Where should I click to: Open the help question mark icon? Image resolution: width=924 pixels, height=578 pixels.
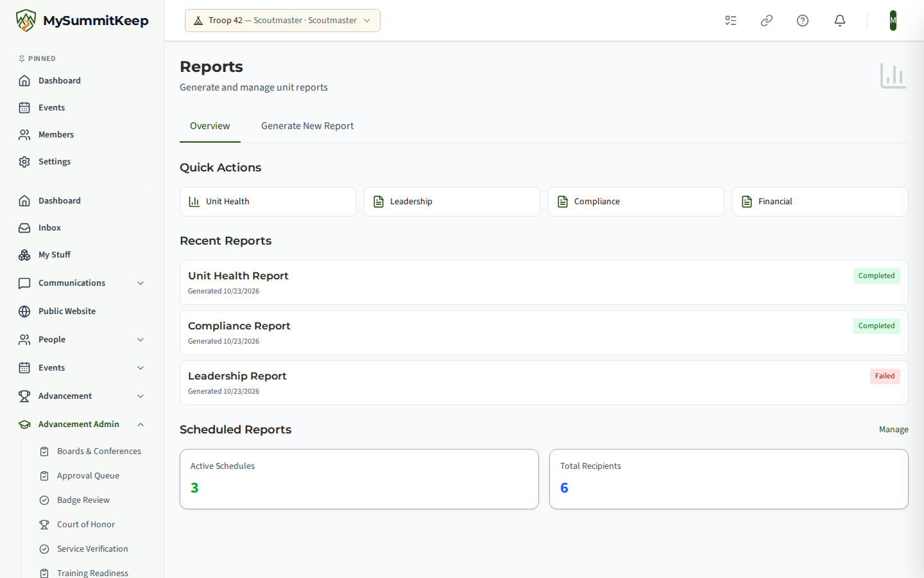click(x=803, y=21)
